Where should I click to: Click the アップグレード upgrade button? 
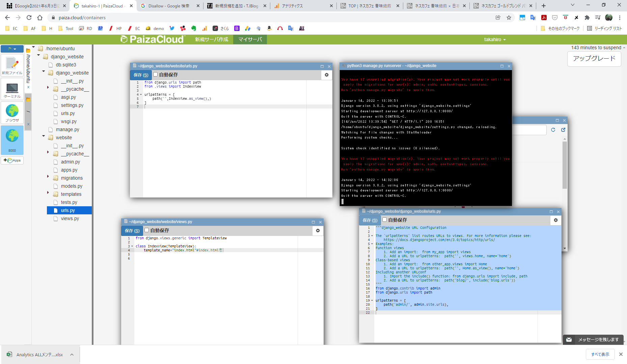point(594,59)
